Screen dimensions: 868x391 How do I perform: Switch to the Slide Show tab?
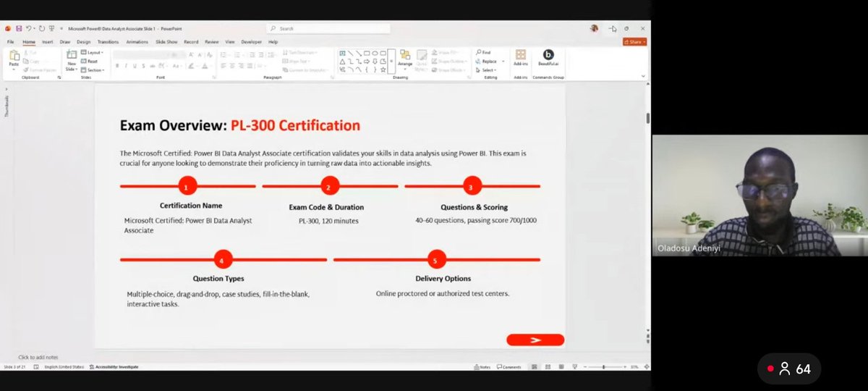click(166, 42)
